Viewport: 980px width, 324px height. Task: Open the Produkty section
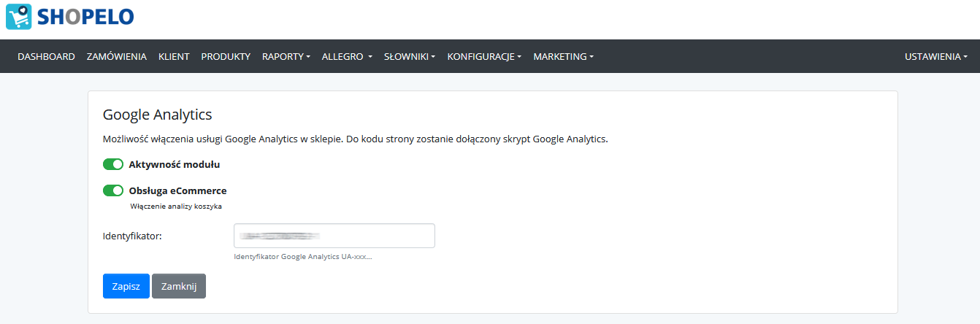226,56
